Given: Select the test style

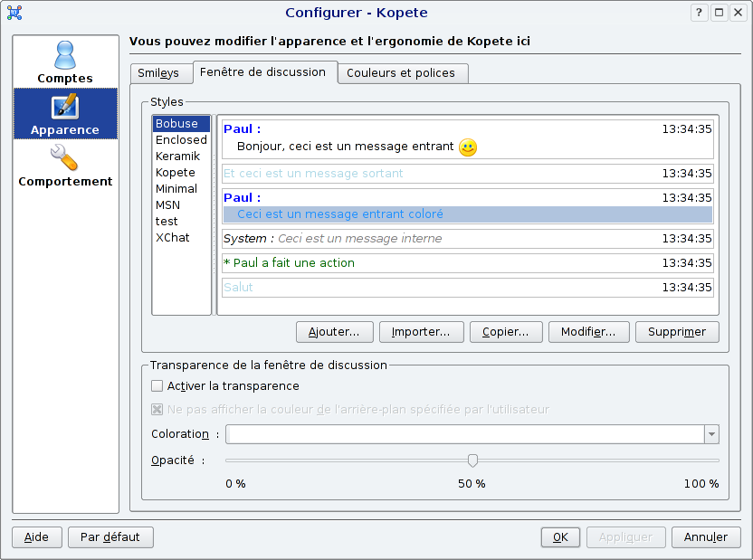Looking at the screenshot, I should pyautogui.click(x=182, y=222).
